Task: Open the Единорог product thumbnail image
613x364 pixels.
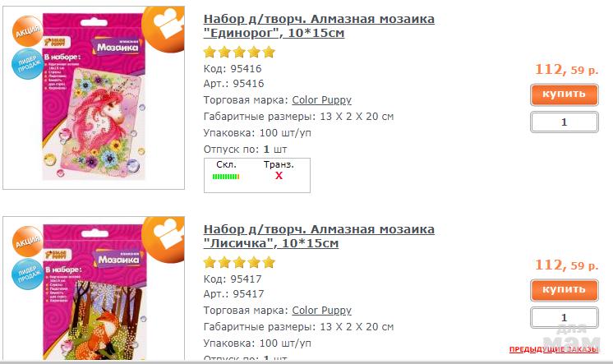Action: (94, 98)
